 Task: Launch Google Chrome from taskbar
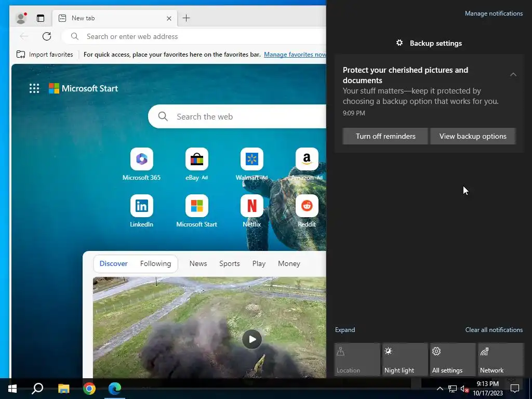click(x=89, y=389)
